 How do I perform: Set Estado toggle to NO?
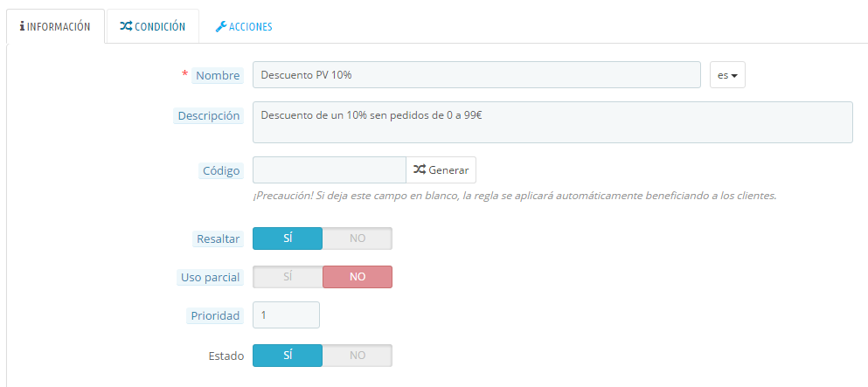point(357,356)
